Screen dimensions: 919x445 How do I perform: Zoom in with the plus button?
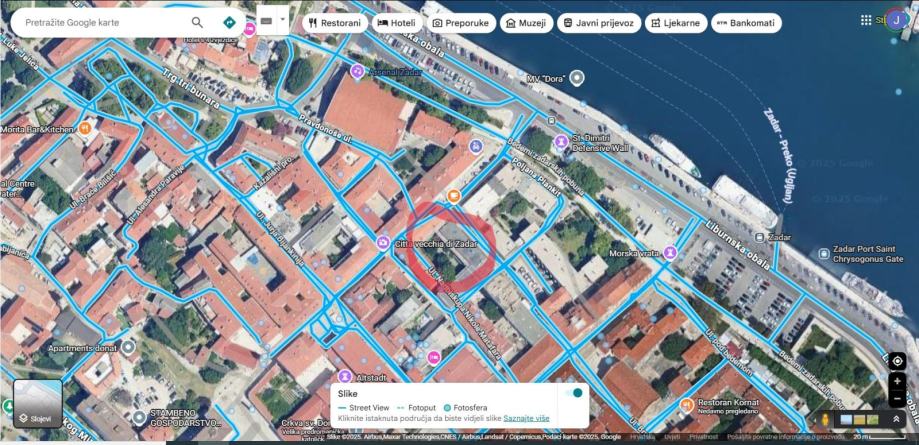897,381
